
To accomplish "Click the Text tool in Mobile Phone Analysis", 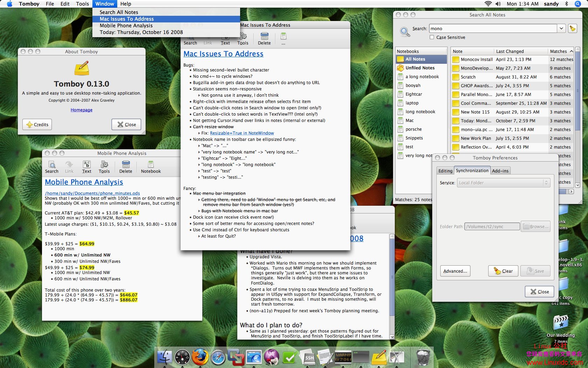I will coord(87,167).
